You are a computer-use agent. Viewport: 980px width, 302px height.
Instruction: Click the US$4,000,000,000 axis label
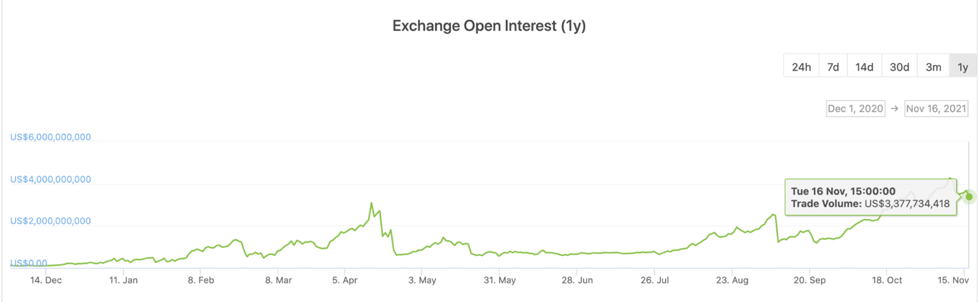pos(51,179)
